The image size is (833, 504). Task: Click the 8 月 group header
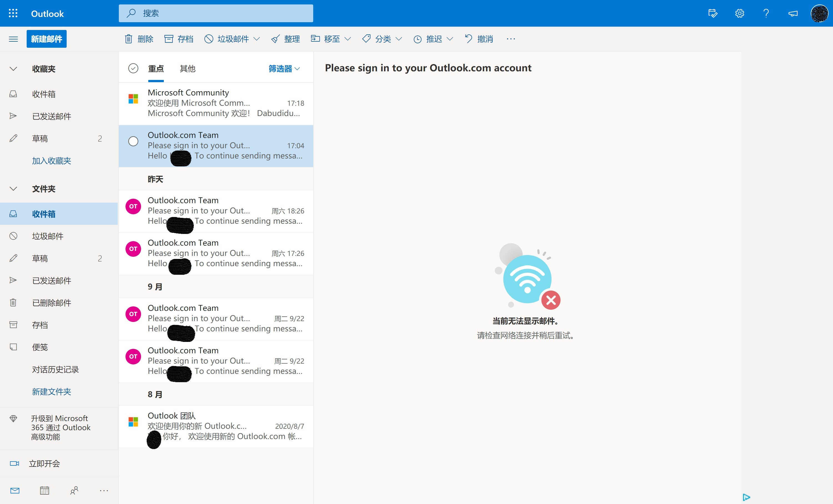pos(216,394)
